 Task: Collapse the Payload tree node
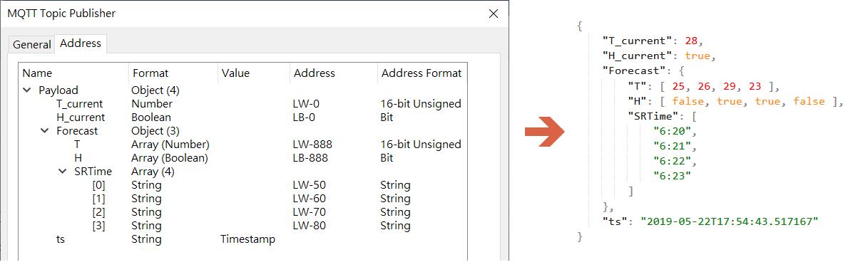tap(27, 90)
